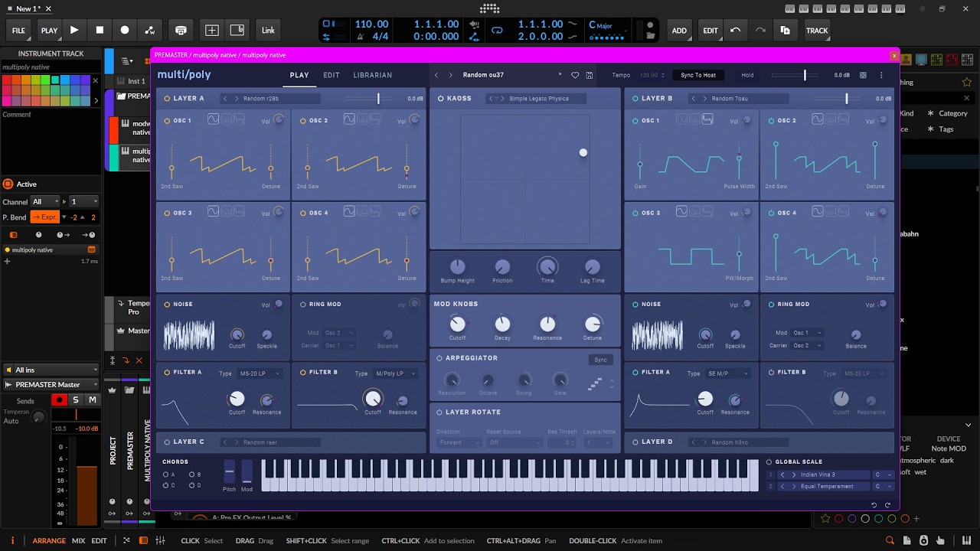Viewport: 980px width, 551px height.
Task: Arm the global record button
Action: click(125, 30)
